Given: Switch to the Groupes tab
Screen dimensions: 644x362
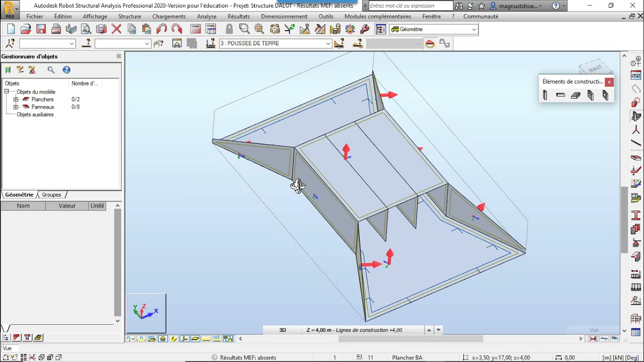Looking at the screenshot, I should tap(52, 195).
